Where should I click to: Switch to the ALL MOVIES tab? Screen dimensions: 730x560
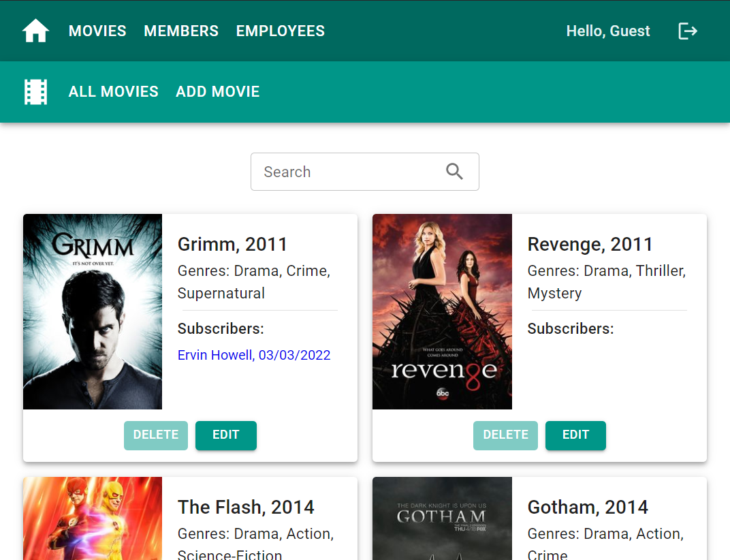click(114, 92)
